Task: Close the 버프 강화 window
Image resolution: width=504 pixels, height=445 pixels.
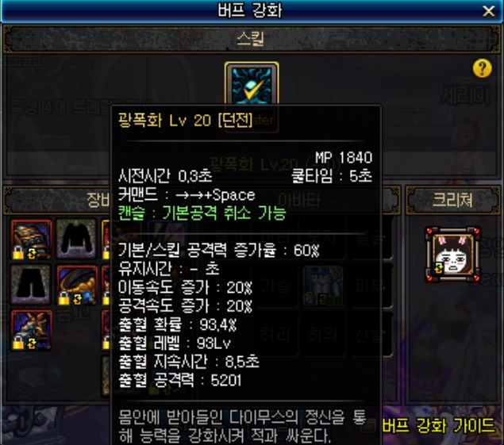Action: click(489, 11)
